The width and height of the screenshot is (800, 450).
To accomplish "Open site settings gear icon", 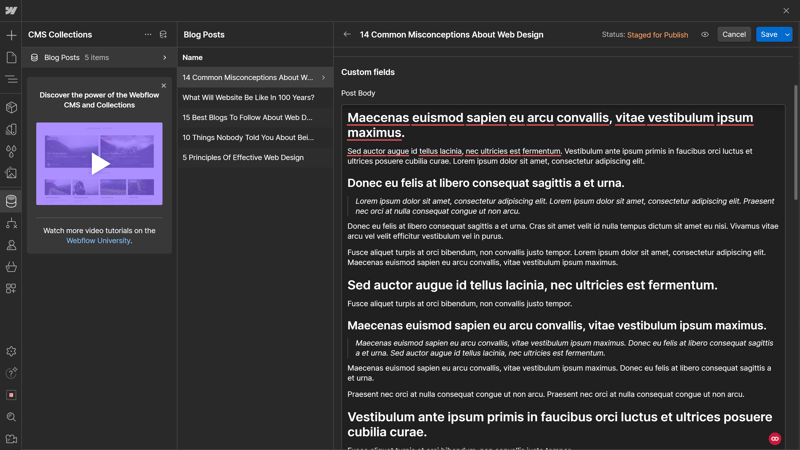I will [11, 351].
